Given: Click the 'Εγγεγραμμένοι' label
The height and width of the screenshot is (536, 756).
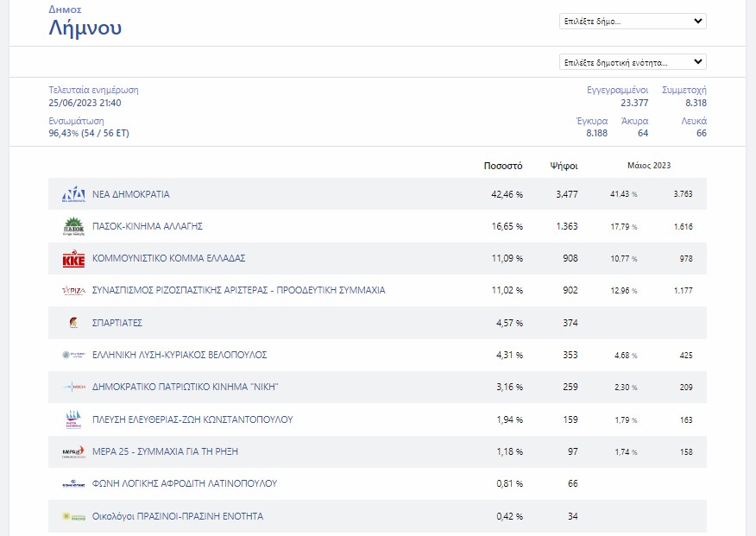Looking at the screenshot, I should [618, 90].
